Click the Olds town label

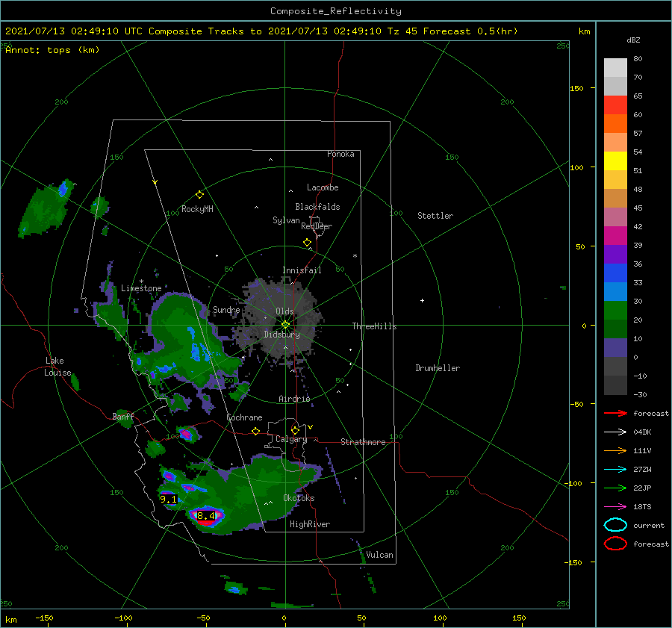(284, 311)
